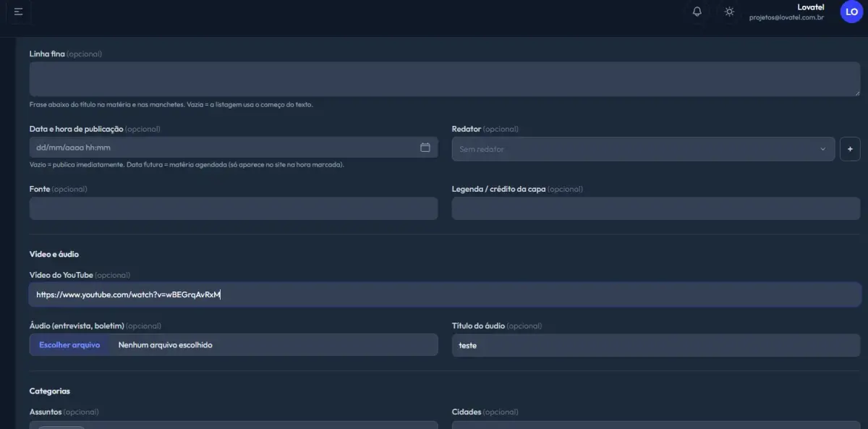Click the Vídeo do YouTube URL field
The height and width of the screenshot is (429, 868).
445,294
